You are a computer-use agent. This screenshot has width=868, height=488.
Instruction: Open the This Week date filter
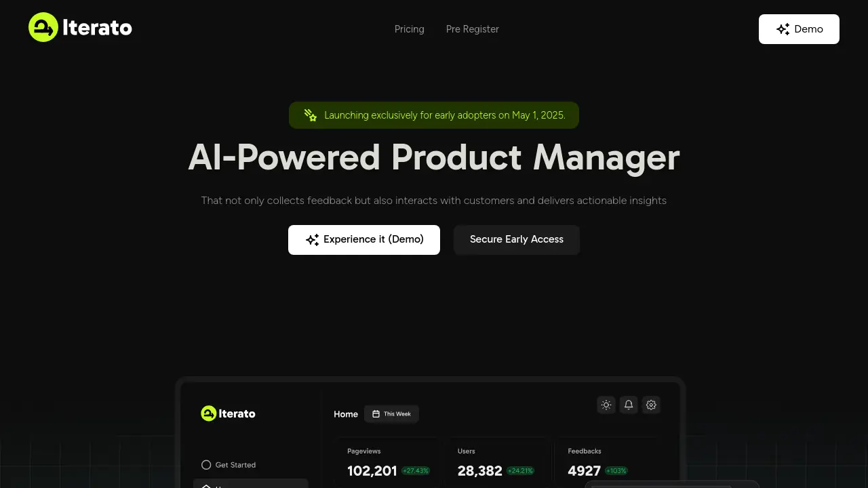click(x=391, y=414)
